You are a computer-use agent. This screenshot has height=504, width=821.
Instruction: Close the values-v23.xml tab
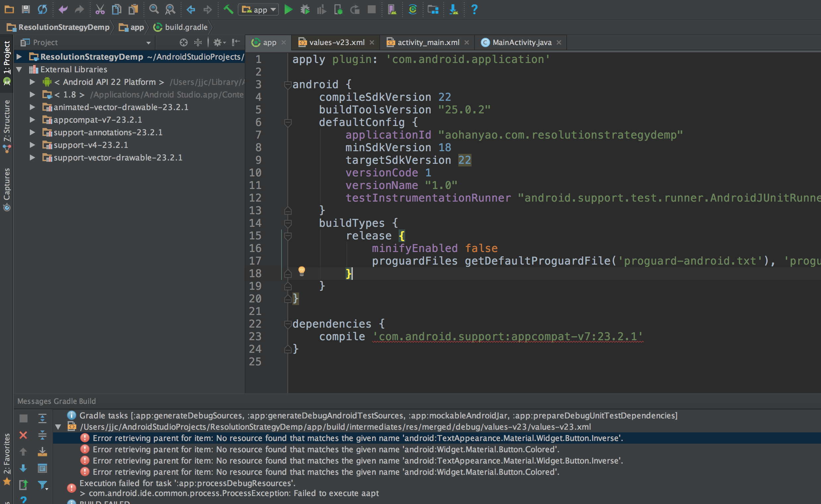(372, 42)
